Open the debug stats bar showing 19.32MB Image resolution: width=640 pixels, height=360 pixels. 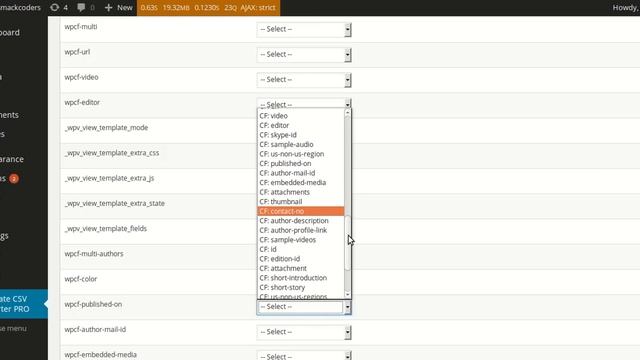coord(209,8)
